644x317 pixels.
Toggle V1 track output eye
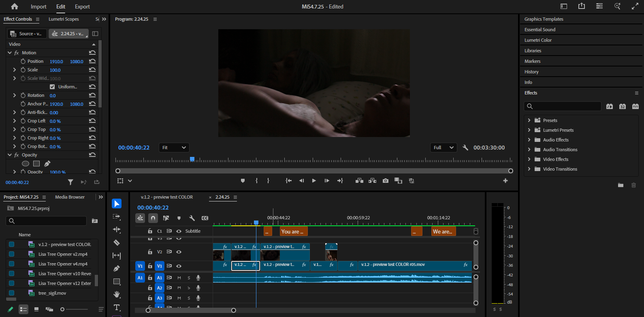[x=179, y=266]
